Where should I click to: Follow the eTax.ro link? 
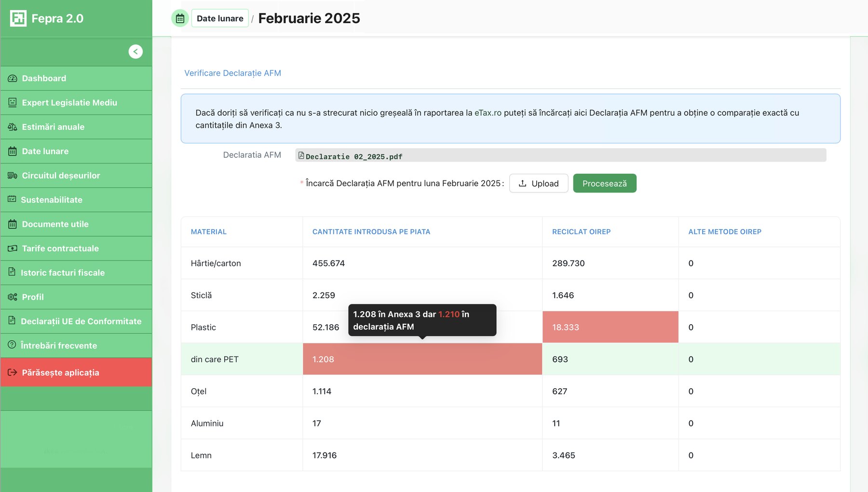(x=488, y=113)
